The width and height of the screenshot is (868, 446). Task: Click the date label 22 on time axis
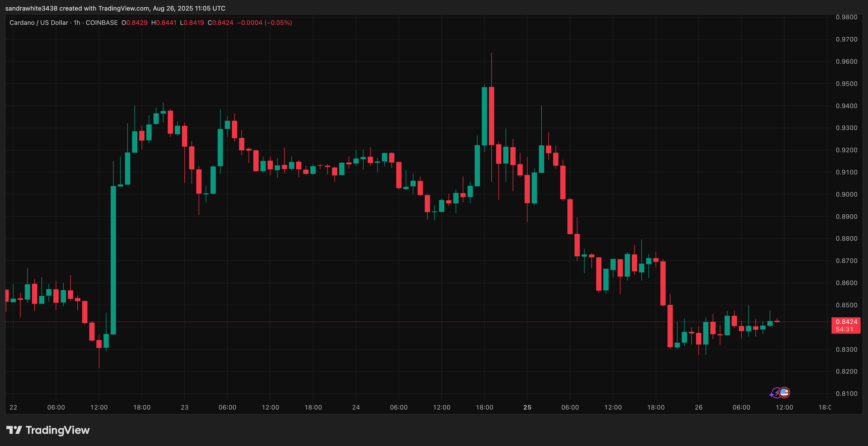[x=13, y=407]
